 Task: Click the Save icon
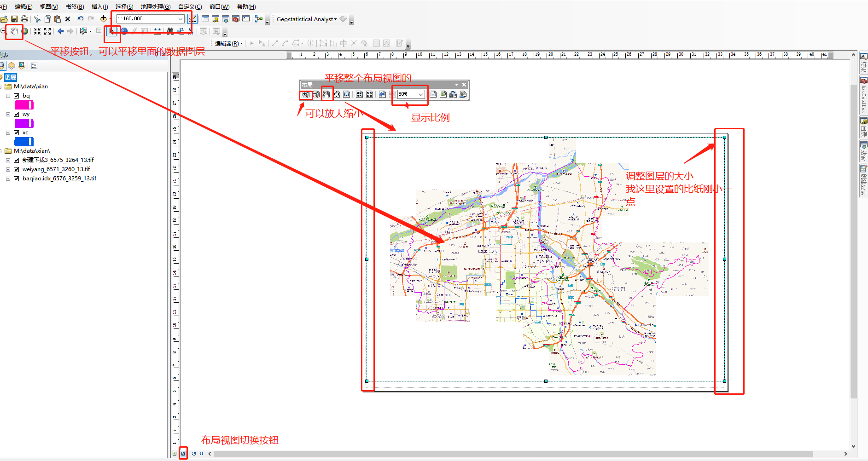tap(14, 19)
